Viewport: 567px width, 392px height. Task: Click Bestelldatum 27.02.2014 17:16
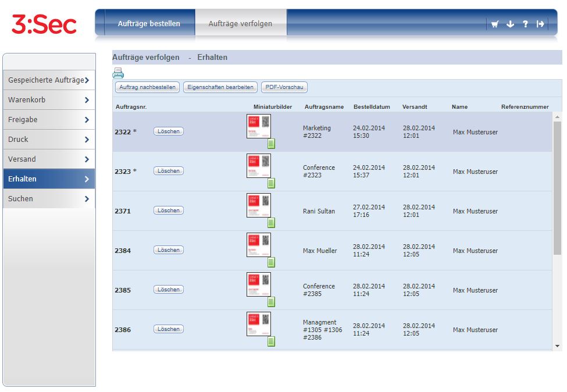click(369, 211)
